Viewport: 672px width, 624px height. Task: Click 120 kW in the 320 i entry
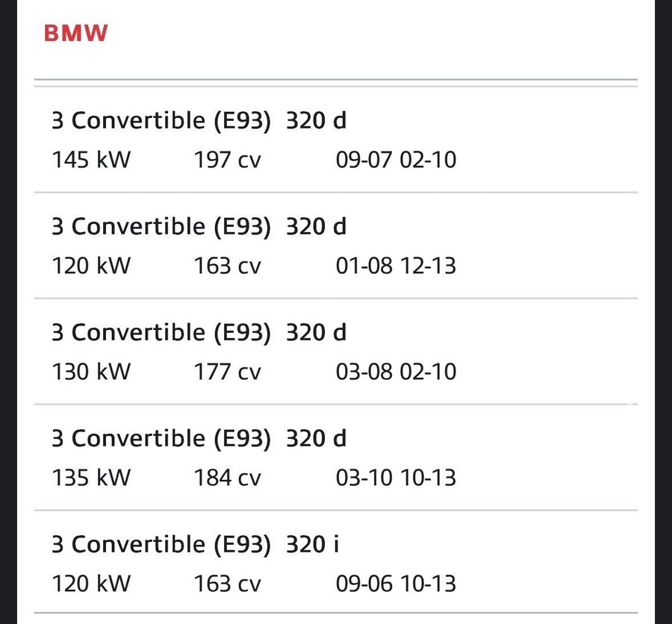(x=90, y=584)
